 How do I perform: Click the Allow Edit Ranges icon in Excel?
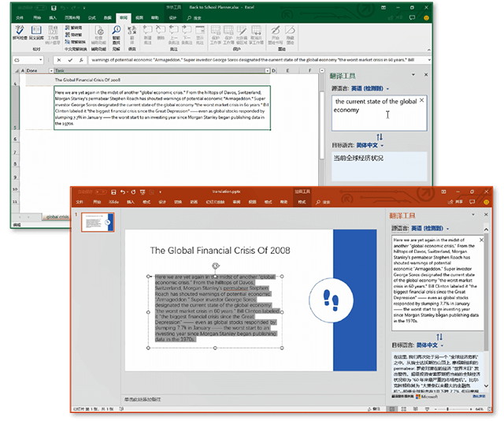(x=242, y=30)
